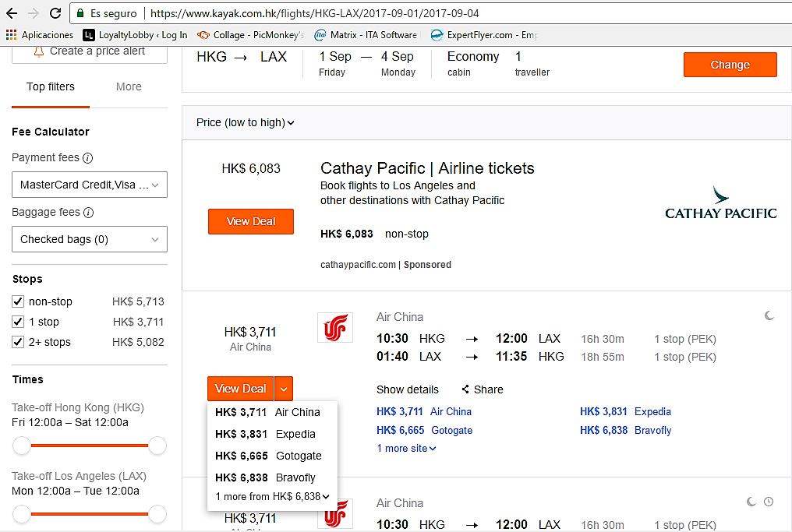Click the green secure padlock icon

(x=80, y=13)
